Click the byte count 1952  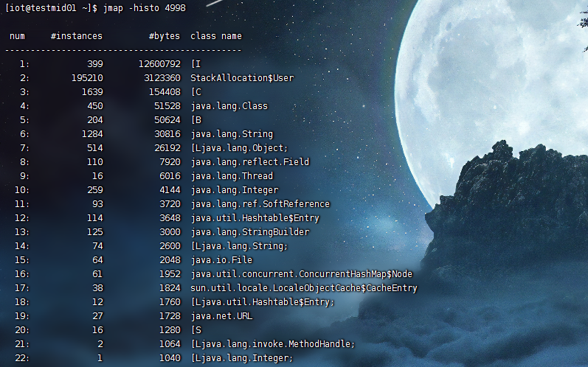pos(170,273)
